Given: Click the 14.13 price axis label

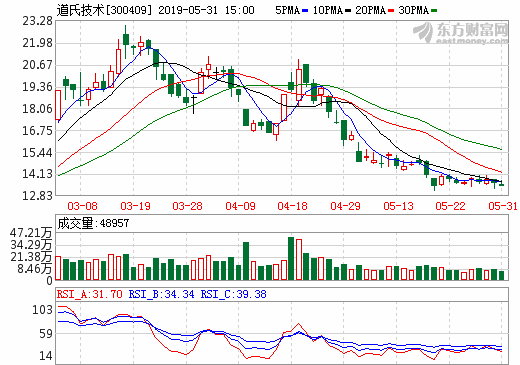Looking at the screenshot, I should 38,174.
